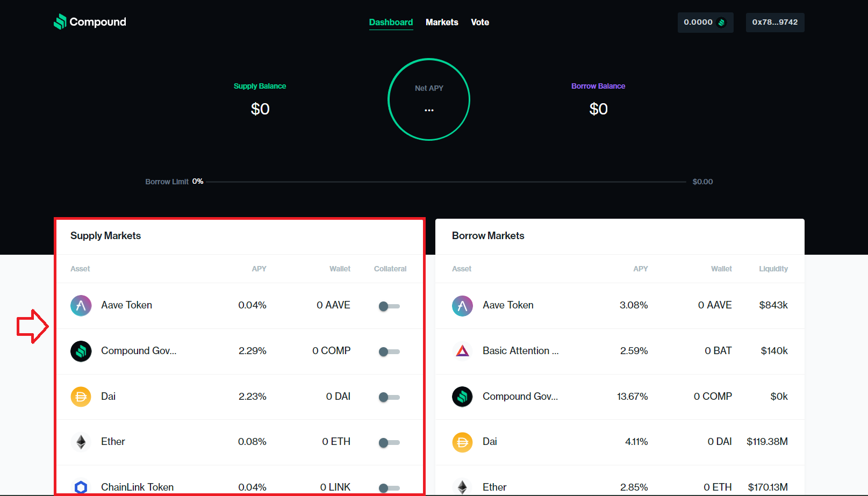Enable Ether collateral switch

click(389, 442)
